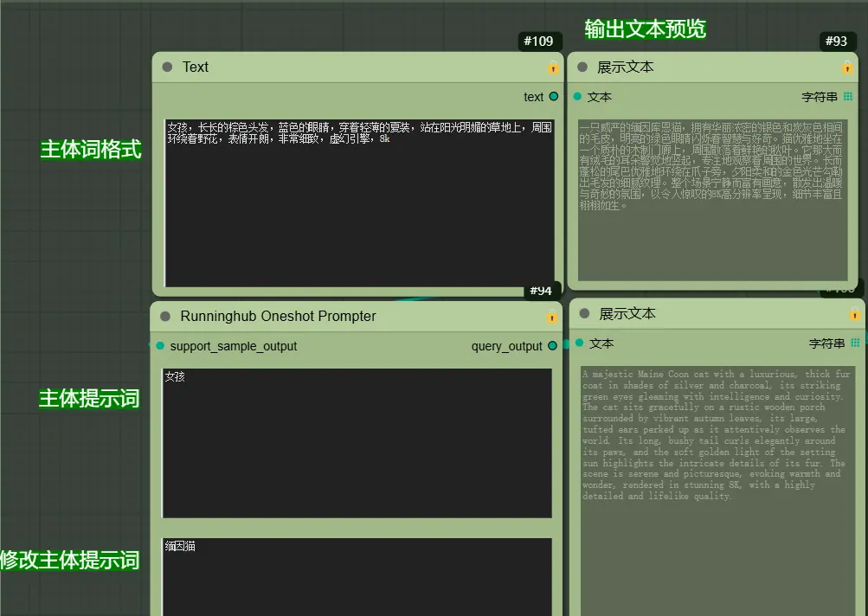Click the support_sample_output input socket
The image size is (868, 616).
[x=160, y=346]
